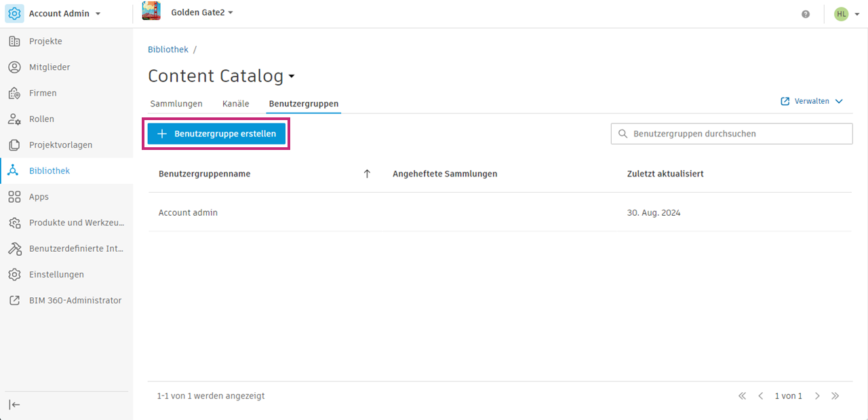Expand the Content Catalog title dropdown
868x420 pixels.
click(292, 76)
